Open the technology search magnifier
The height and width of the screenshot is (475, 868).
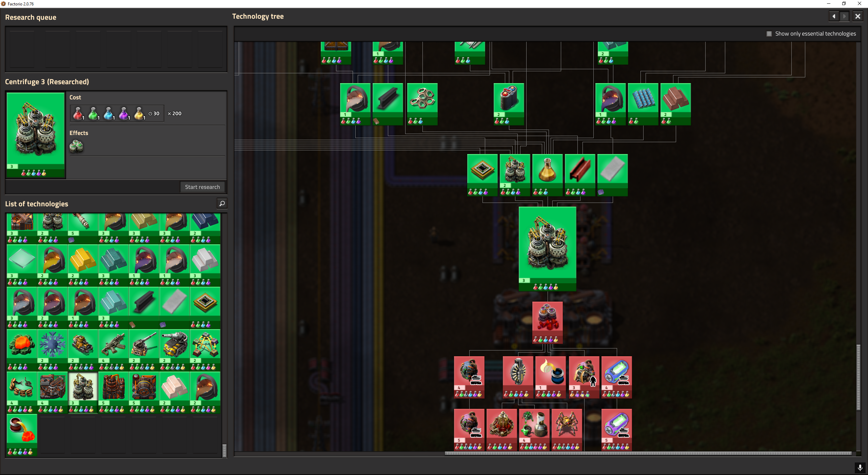(222, 204)
